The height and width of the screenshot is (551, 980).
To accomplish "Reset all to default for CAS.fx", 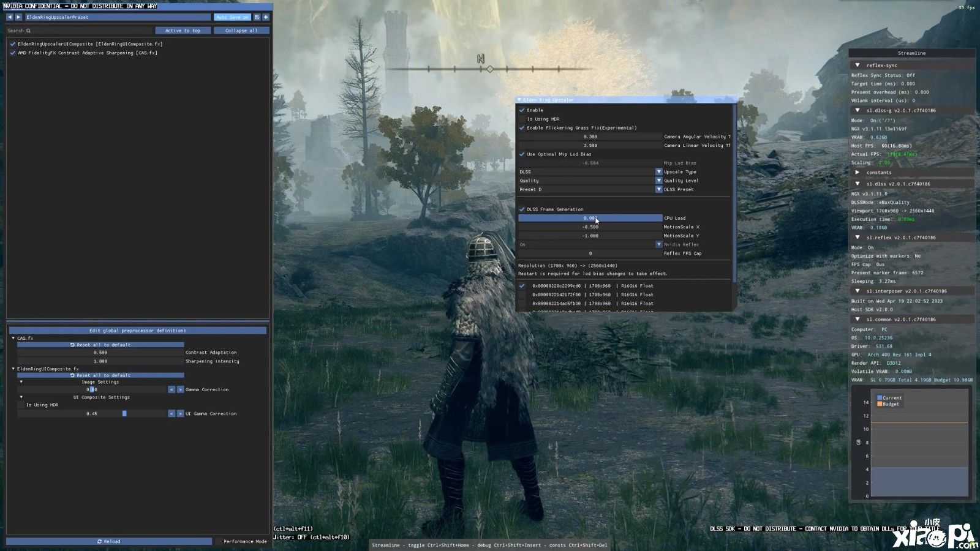I will click(100, 345).
